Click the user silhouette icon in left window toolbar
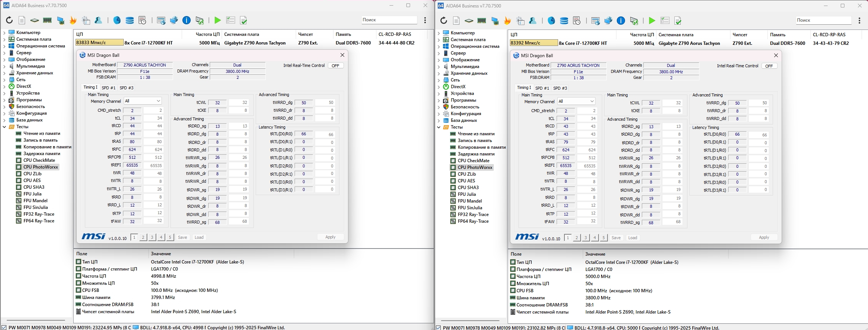 (99, 20)
